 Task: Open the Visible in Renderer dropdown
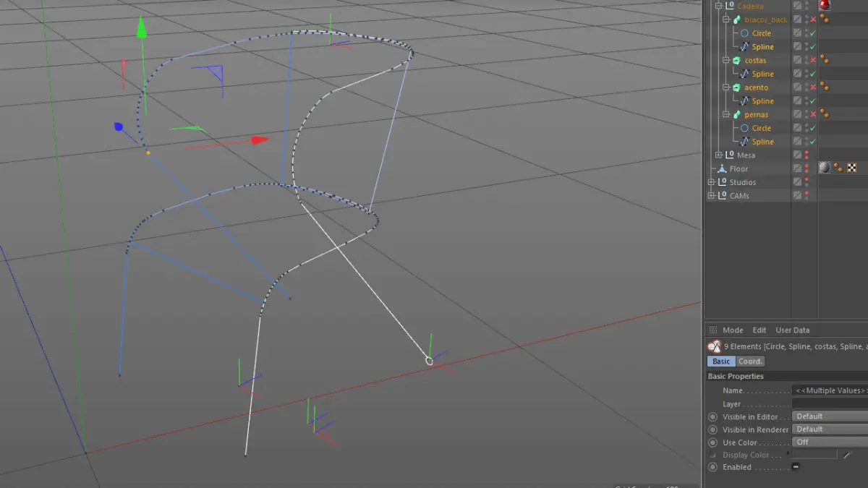click(830, 429)
